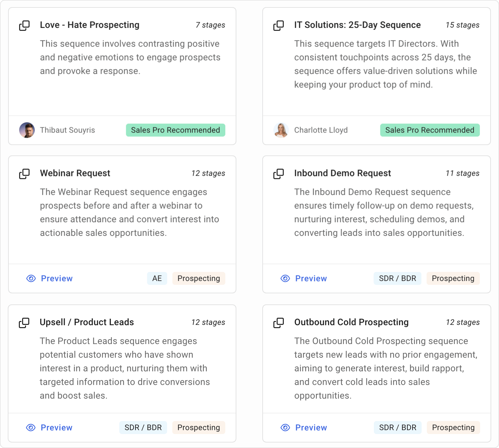Click Charlotte Lloyd profile avatar
Screen dimensions: 499x448
281,130
